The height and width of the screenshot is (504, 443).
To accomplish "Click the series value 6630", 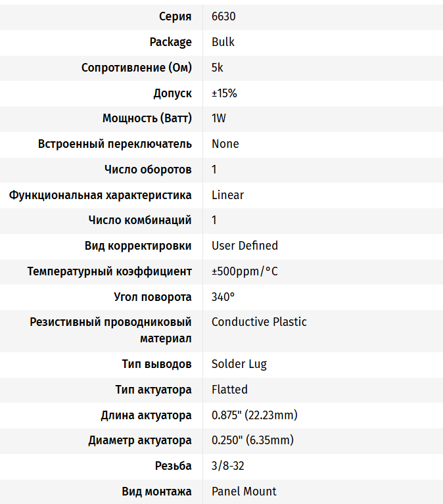I will point(223,16).
